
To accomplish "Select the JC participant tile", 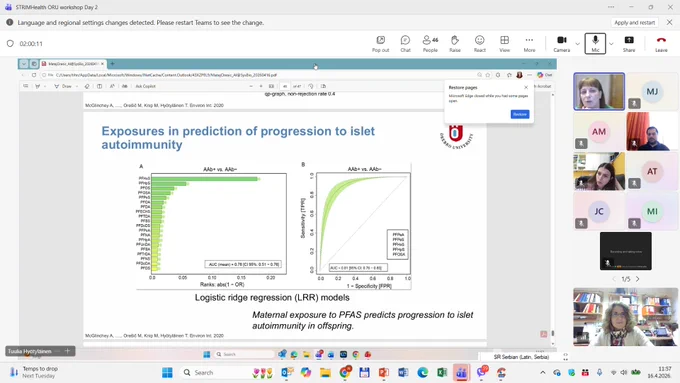I will [599, 211].
